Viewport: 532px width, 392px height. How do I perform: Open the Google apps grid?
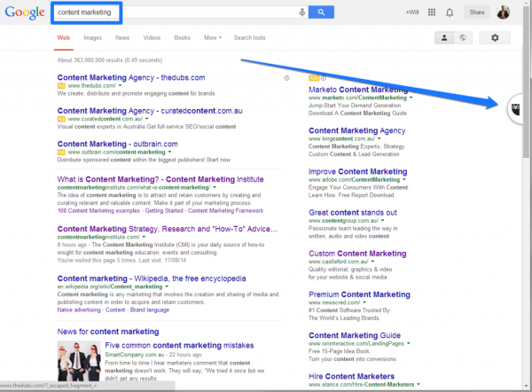click(x=431, y=12)
